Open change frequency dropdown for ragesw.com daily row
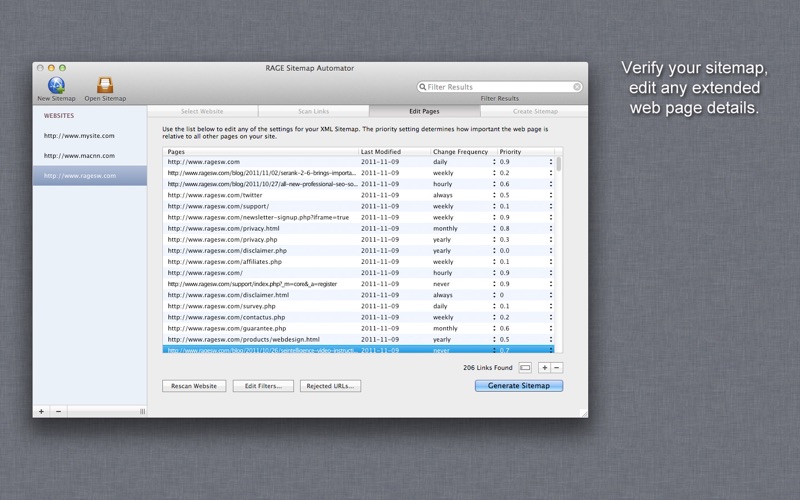 [x=494, y=162]
